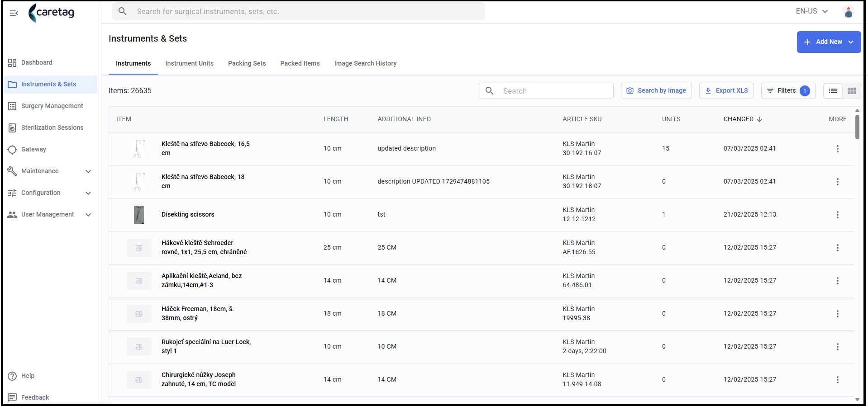Image resolution: width=868 pixels, height=406 pixels.
Task: Click the Feedback message icon
Action: click(x=12, y=398)
